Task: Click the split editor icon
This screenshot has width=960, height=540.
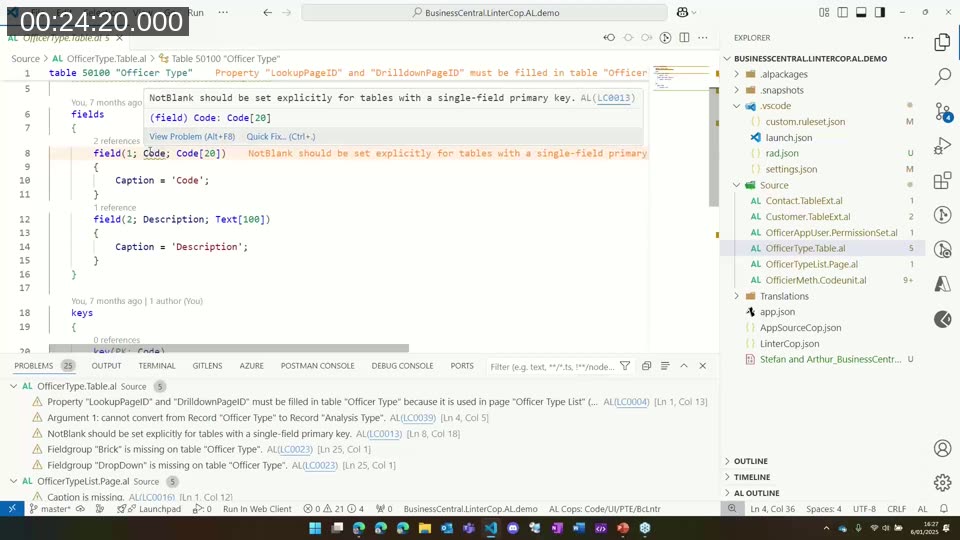Action: pos(684,37)
